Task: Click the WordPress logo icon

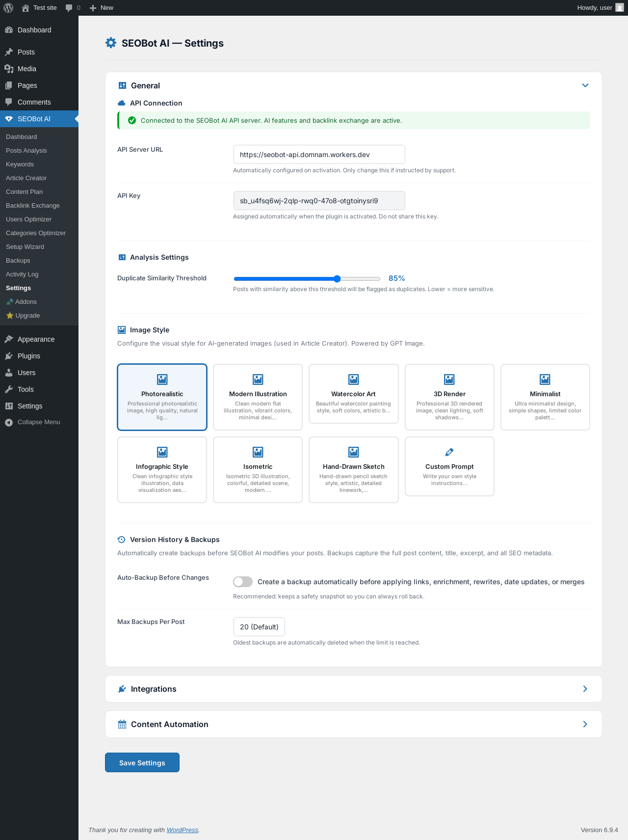Action: point(8,8)
